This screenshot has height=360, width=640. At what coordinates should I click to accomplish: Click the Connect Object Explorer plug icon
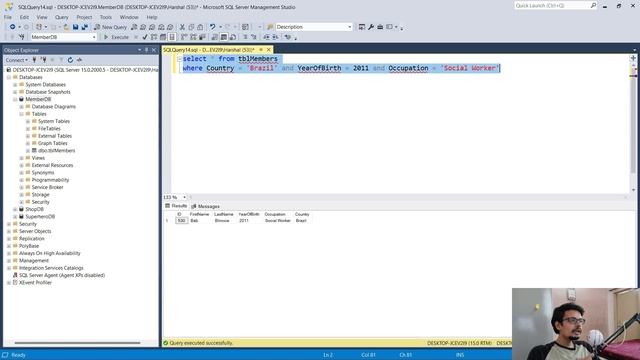[x=34, y=60]
